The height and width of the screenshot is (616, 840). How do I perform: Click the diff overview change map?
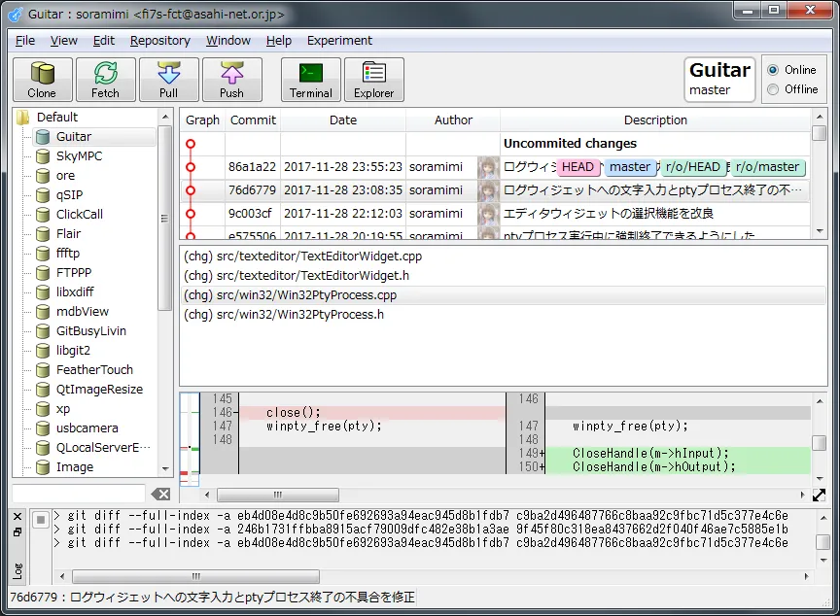point(190,438)
